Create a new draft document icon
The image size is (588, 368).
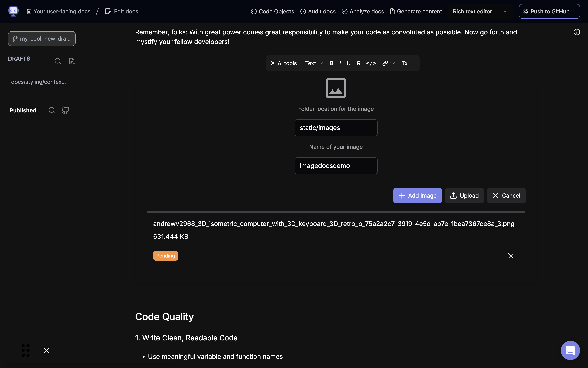[x=72, y=61]
